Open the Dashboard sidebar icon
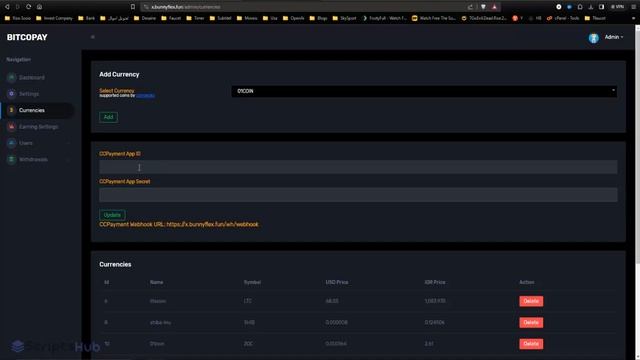 pyautogui.click(x=11, y=77)
